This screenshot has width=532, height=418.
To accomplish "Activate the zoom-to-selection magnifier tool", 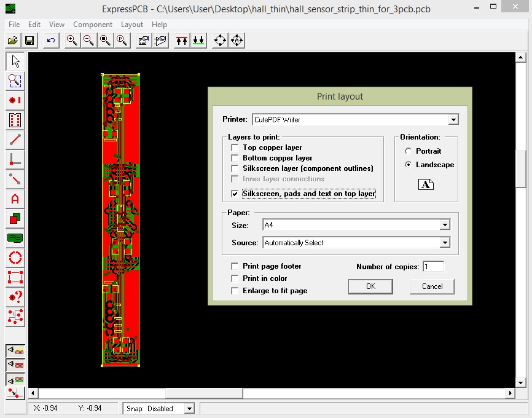I will tap(15, 80).
